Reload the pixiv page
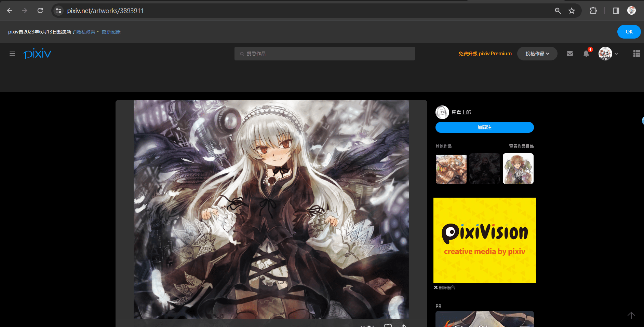 (40, 11)
